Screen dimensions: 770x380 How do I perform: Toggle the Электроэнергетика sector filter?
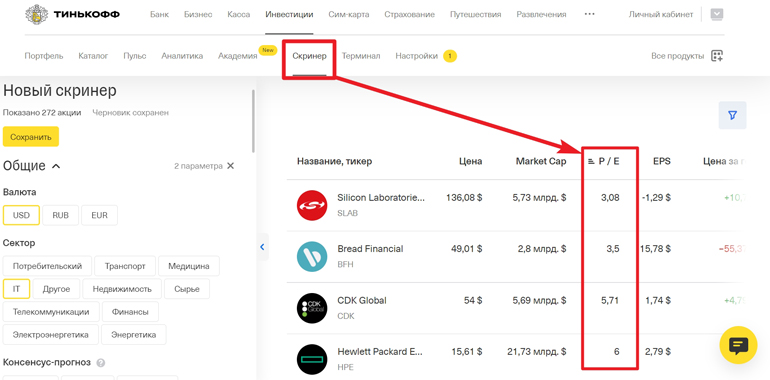point(51,335)
